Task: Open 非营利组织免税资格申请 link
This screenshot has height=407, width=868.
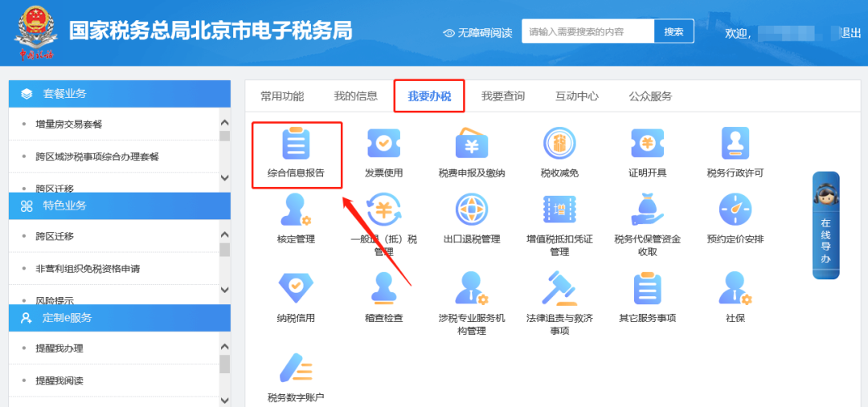Action: (x=88, y=269)
